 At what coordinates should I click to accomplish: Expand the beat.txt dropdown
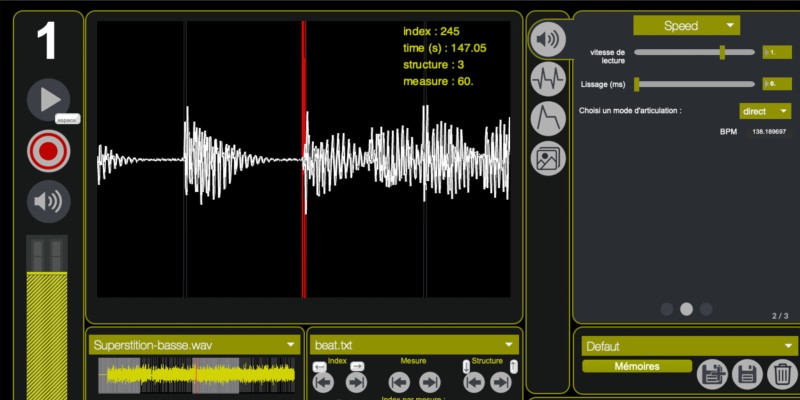414,345
